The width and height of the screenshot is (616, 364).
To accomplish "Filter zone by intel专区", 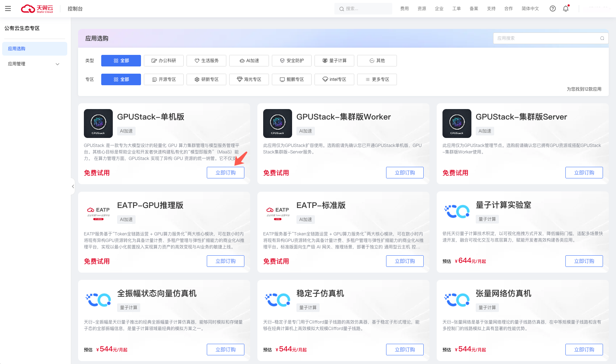I will coord(334,79).
